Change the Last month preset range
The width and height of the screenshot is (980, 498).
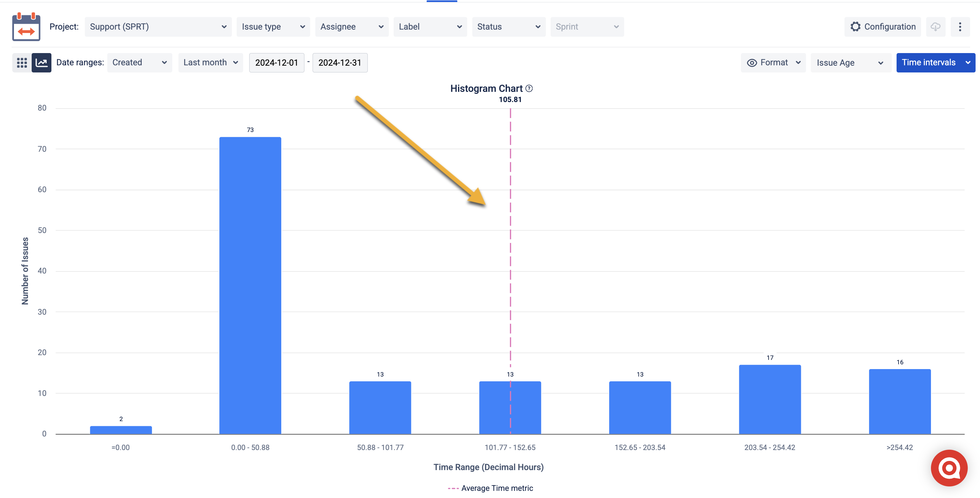pos(210,62)
